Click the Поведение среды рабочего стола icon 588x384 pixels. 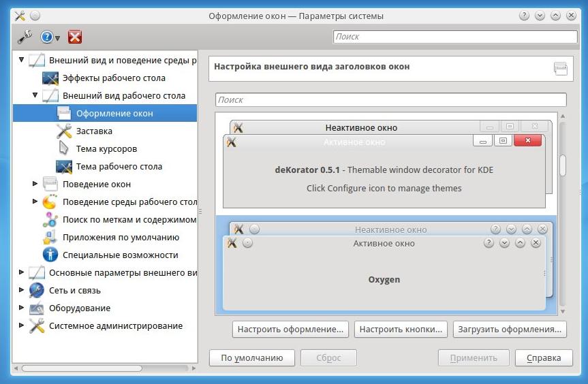click(50, 202)
